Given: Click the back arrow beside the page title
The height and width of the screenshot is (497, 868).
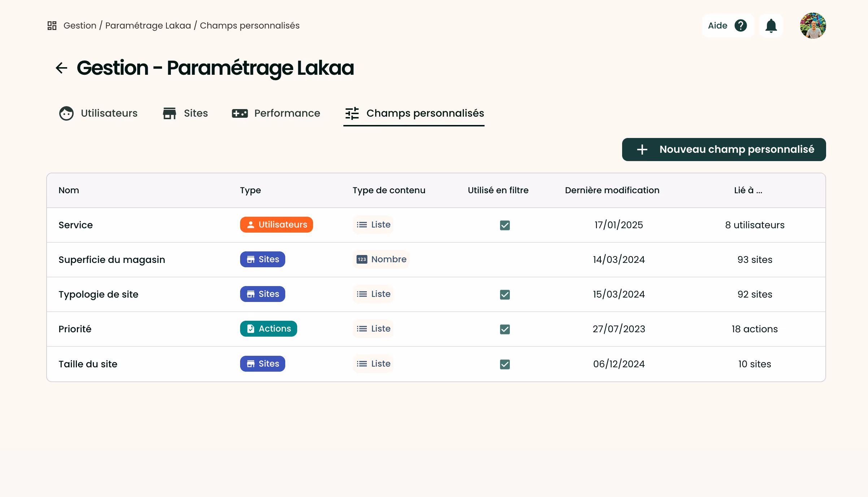Looking at the screenshot, I should [x=61, y=68].
